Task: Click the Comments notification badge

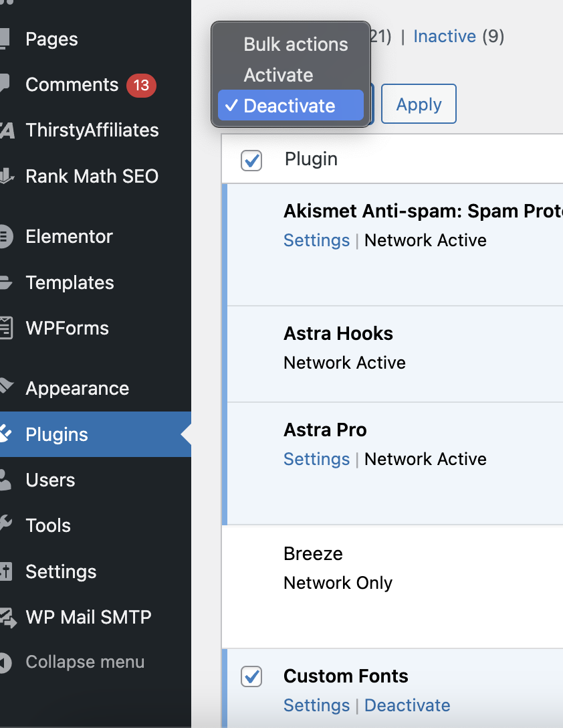Action: (142, 85)
